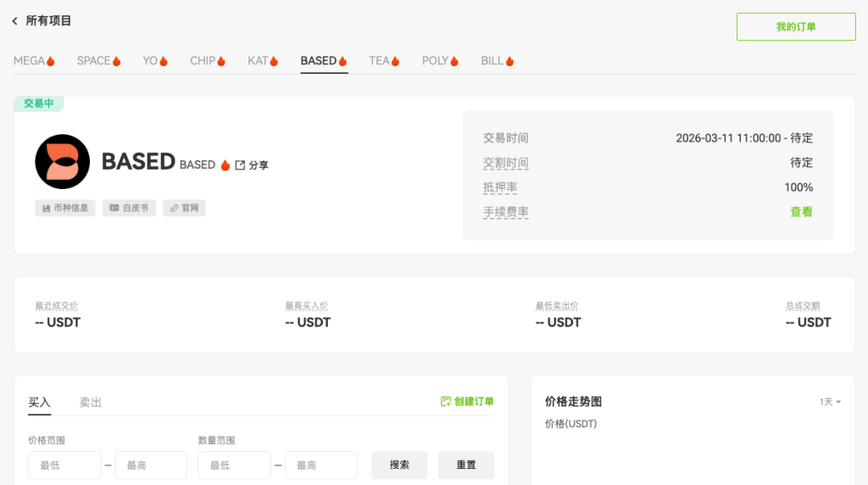Focus the 数量范围 最低 input
Screen dimensions: 868x485
[x=235, y=465]
